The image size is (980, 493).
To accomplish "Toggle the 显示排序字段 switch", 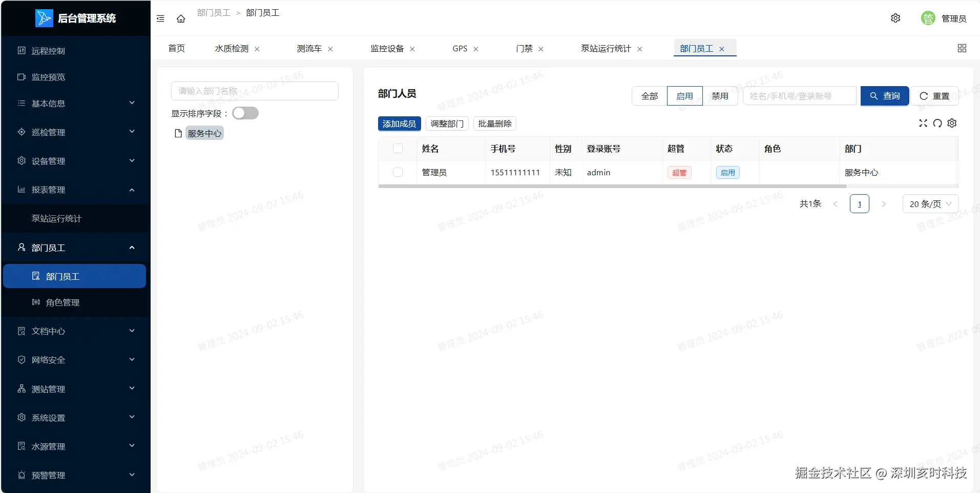I will coord(245,113).
